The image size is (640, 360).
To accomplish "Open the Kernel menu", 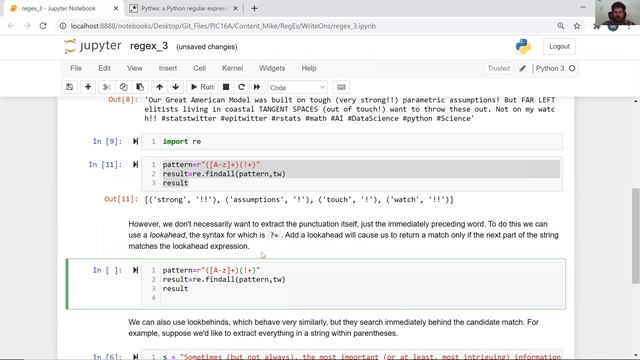I will [x=232, y=68].
